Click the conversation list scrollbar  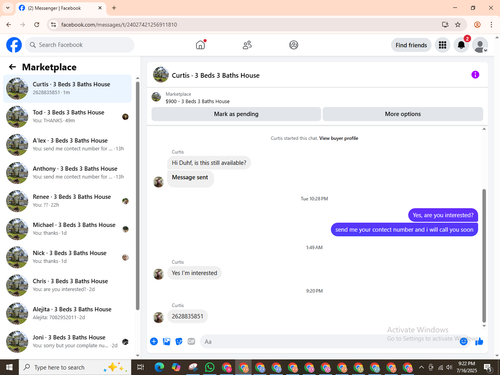pos(138,195)
